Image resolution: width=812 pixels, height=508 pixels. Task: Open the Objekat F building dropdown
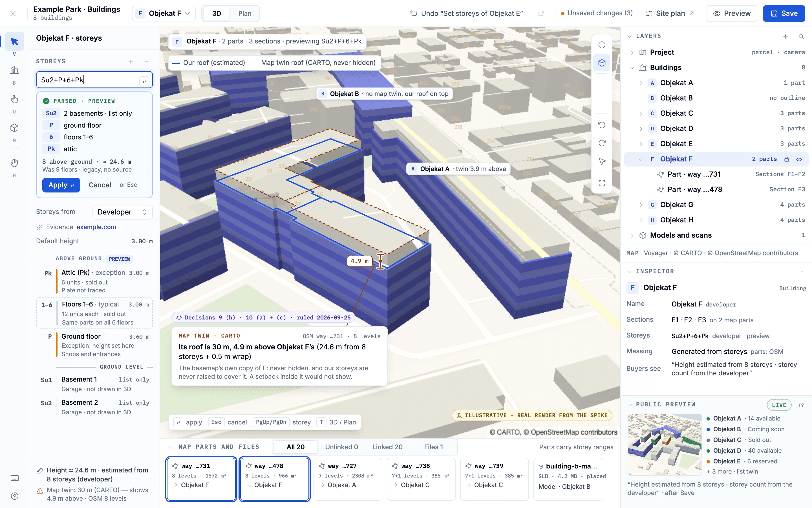164,14
